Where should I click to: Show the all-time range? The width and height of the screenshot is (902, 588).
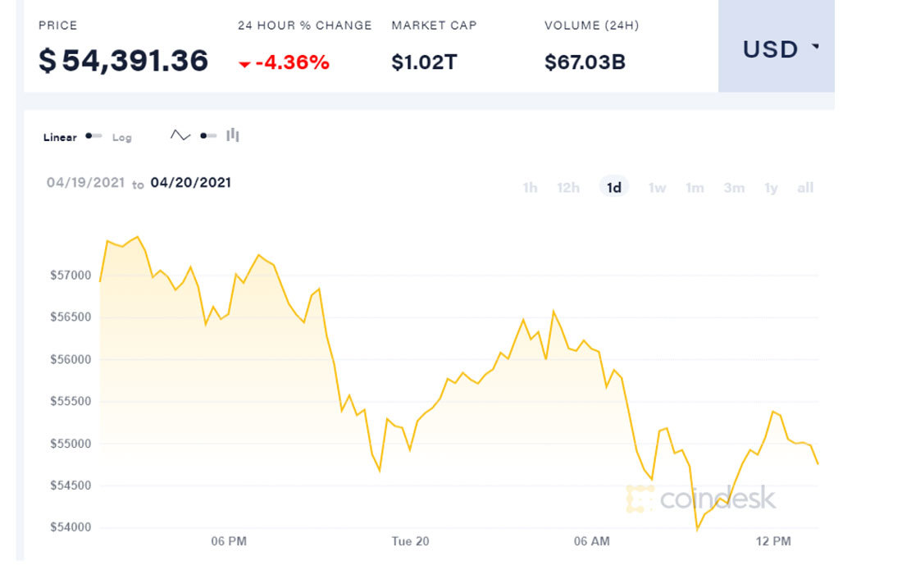[805, 188]
